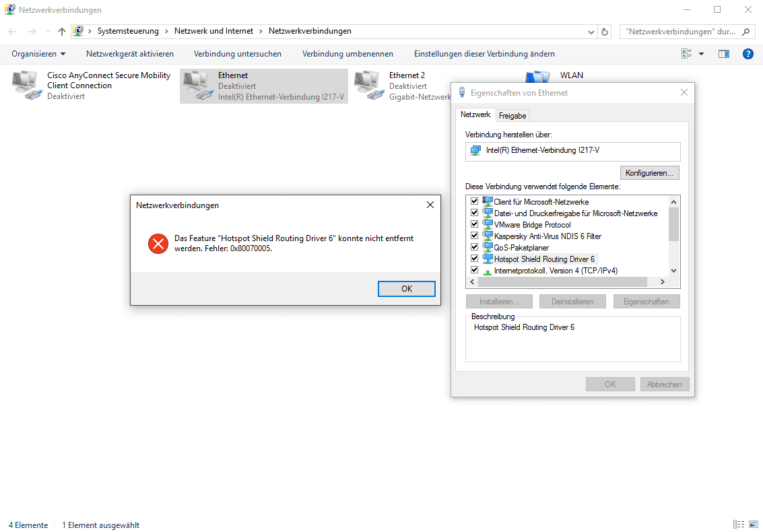Navigate to Netzwerk und Internet breadcrumb
This screenshot has height=532, width=763.
213,31
